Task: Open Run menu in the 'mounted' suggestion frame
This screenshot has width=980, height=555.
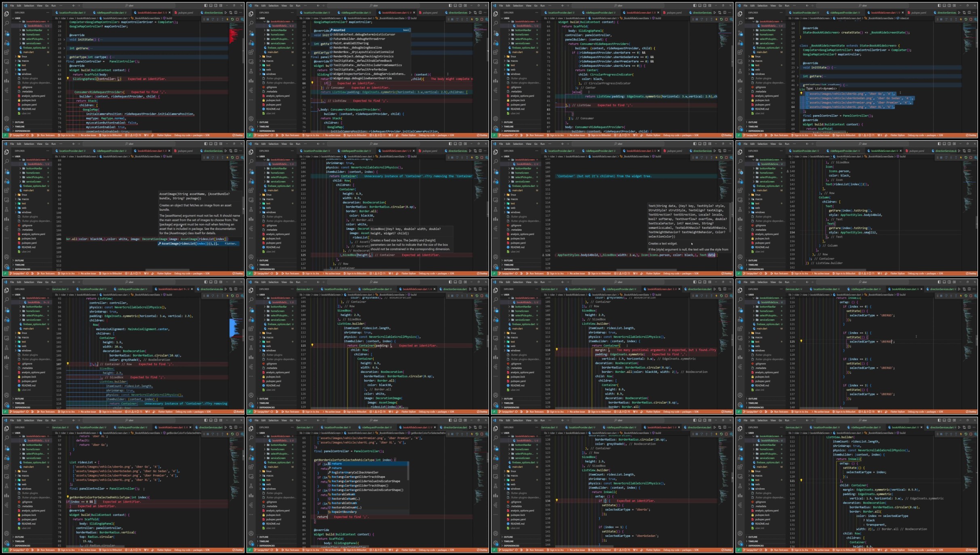Action: pos(298,6)
